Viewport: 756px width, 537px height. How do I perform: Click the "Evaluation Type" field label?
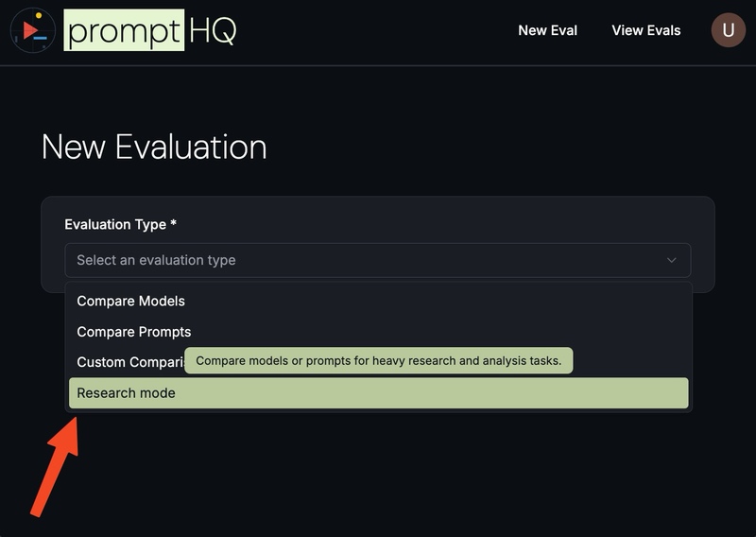(x=115, y=224)
